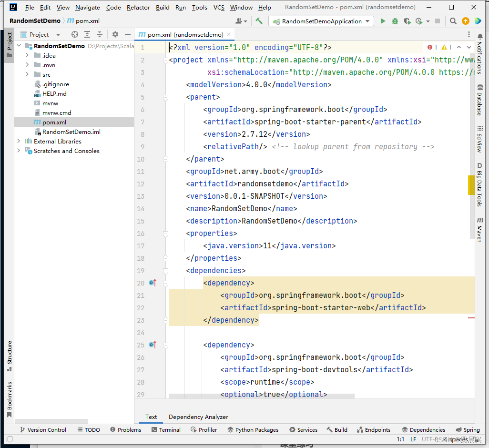Click the gutter marker on line 25
The width and height of the screenshot is (489, 448).
click(x=153, y=345)
